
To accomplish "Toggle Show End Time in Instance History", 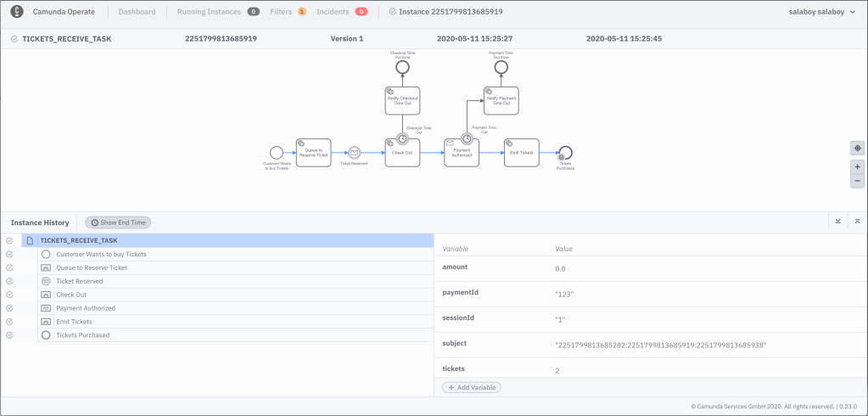I will pos(118,222).
